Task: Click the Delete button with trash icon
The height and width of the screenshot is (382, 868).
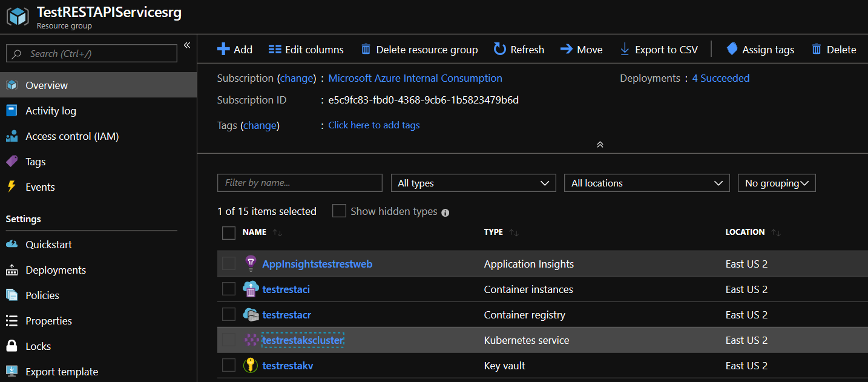Action: tap(834, 50)
